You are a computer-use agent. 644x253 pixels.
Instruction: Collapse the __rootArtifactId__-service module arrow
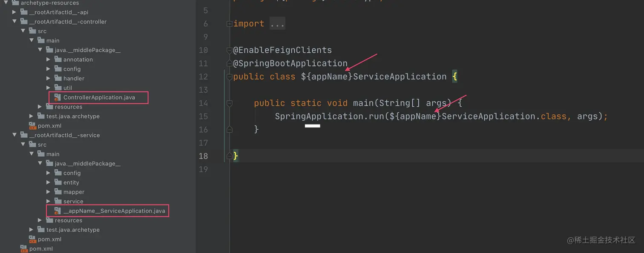tap(14, 135)
